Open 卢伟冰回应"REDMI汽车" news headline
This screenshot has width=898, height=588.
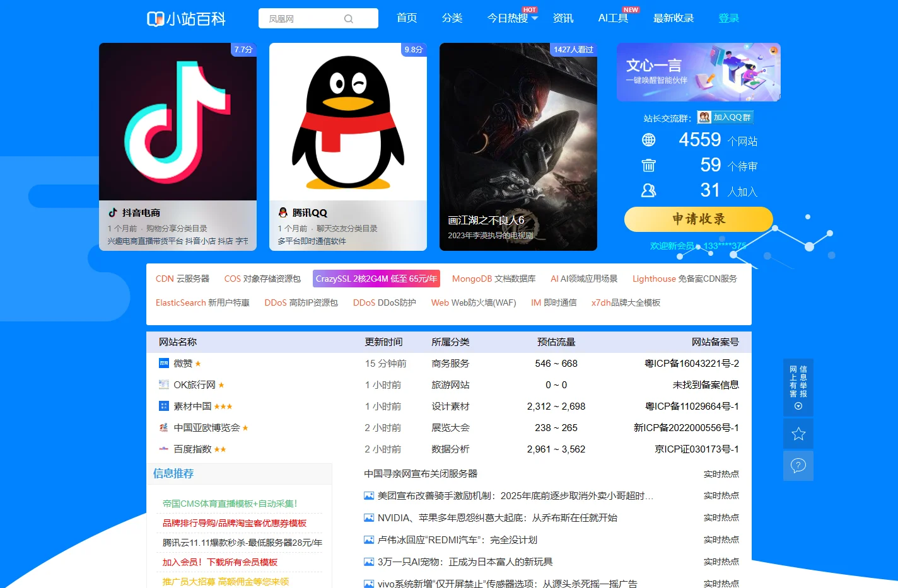tap(457, 540)
